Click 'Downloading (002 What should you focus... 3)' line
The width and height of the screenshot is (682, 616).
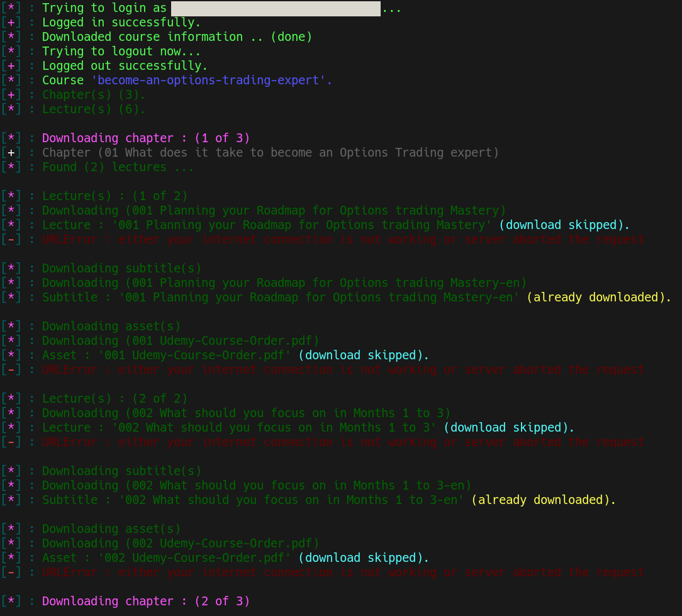pos(246,413)
